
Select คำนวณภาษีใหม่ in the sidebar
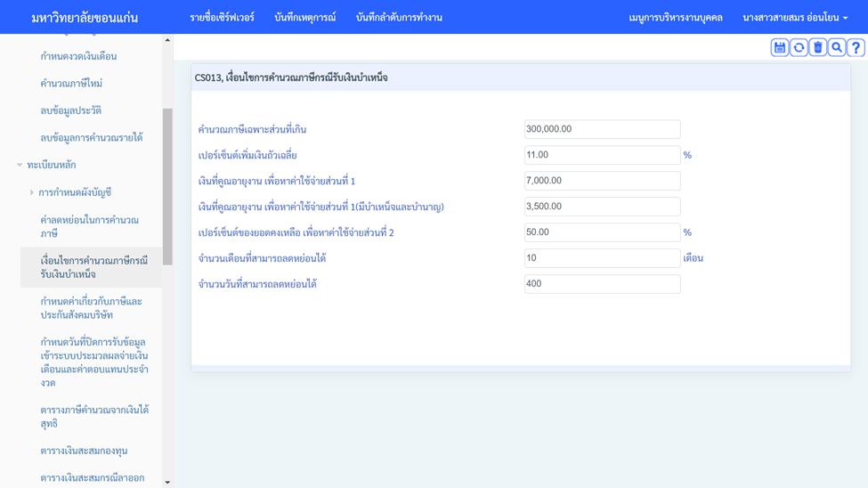[71, 84]
